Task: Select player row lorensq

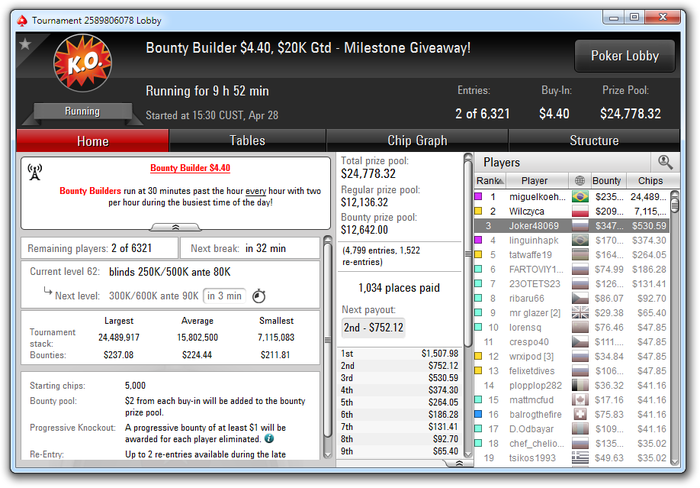Action: (x=571, y=327)
